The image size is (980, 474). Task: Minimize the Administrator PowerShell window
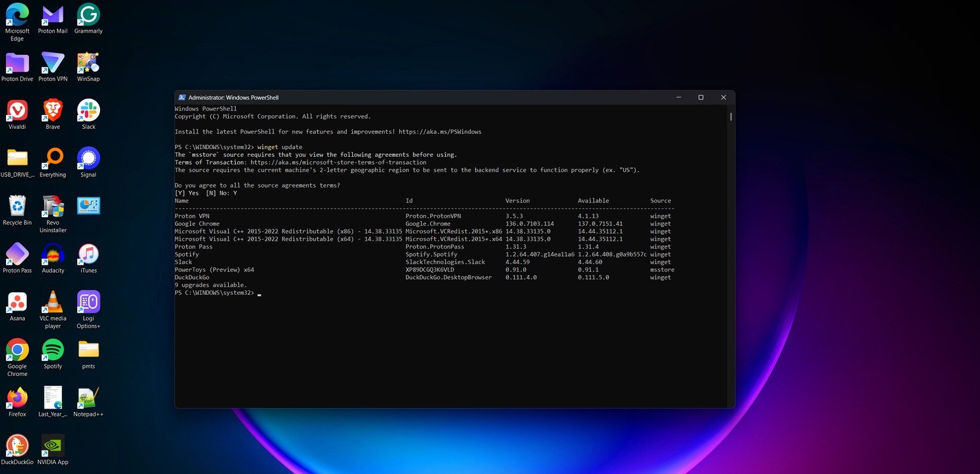pos(678,97)
